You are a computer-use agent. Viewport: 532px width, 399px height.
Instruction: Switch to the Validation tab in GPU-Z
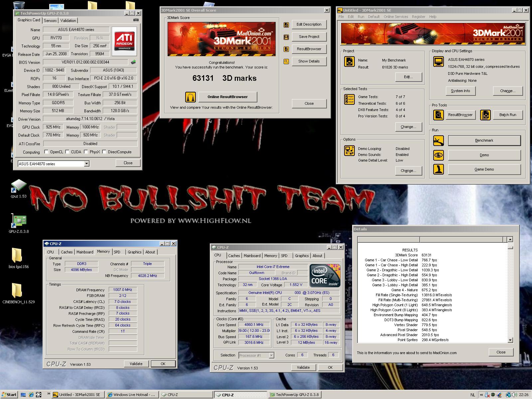click(x=68, y=21)
